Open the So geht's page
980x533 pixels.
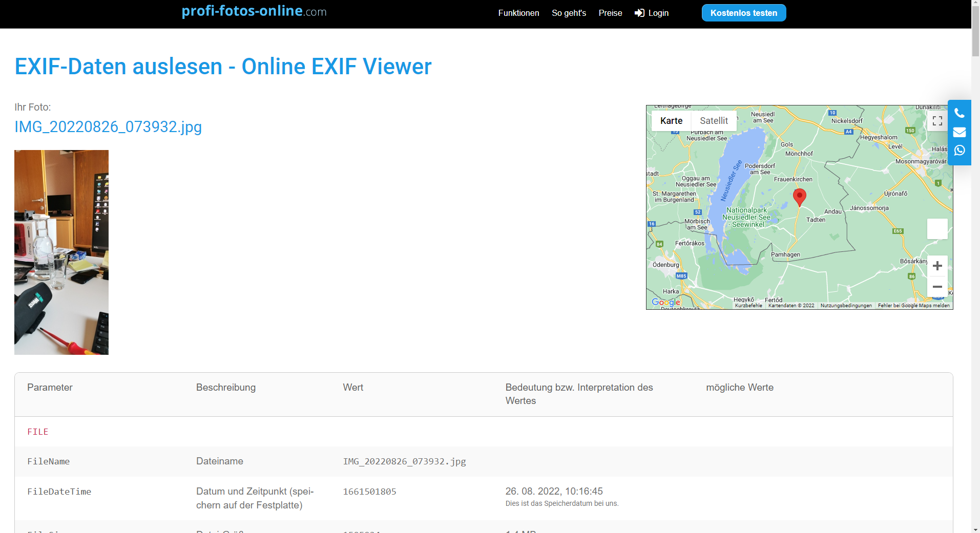click(x=569, y=13)
